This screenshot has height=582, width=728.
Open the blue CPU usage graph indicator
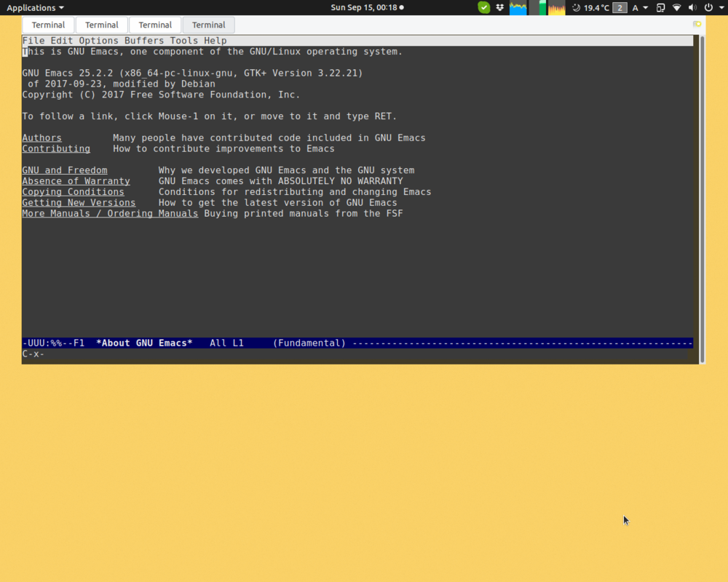[518, 7]
